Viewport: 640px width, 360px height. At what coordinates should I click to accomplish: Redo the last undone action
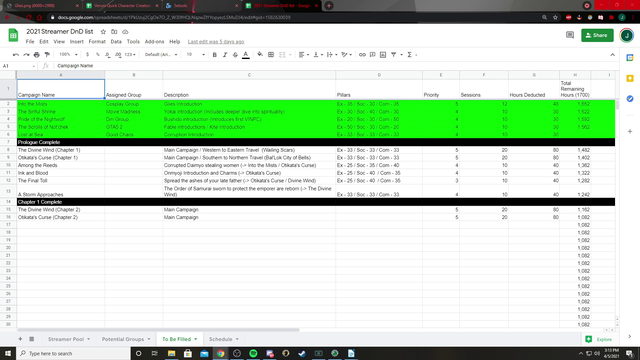click(x=26, y=55)
